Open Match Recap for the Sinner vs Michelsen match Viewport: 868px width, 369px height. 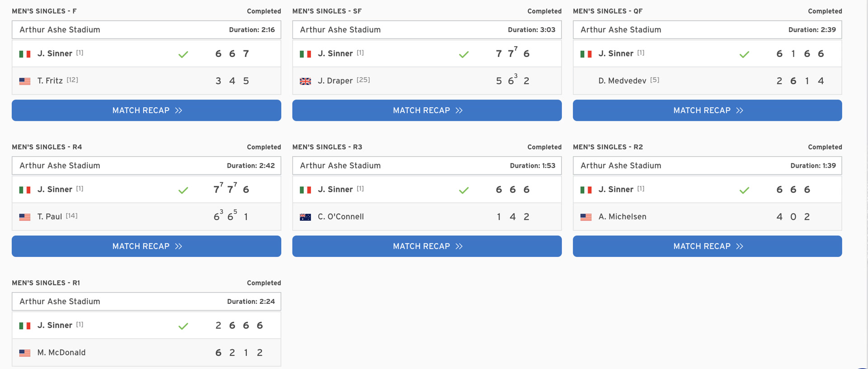(707, 246)
